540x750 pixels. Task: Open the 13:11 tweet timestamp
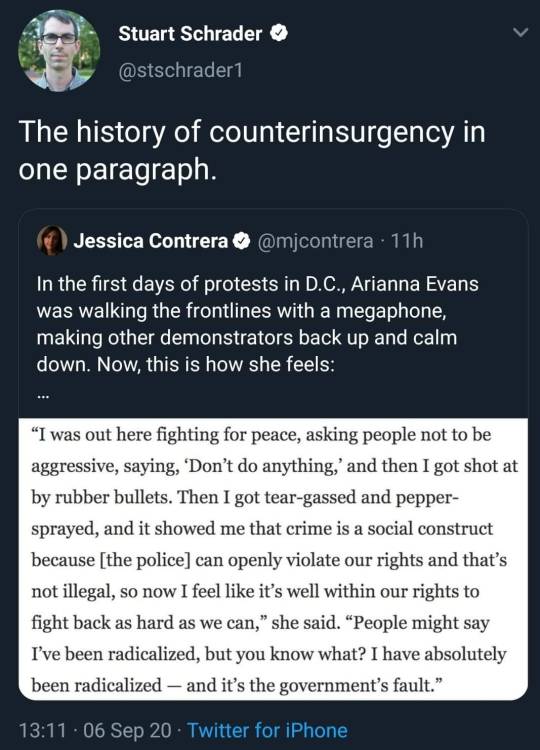tap(42, 730)
